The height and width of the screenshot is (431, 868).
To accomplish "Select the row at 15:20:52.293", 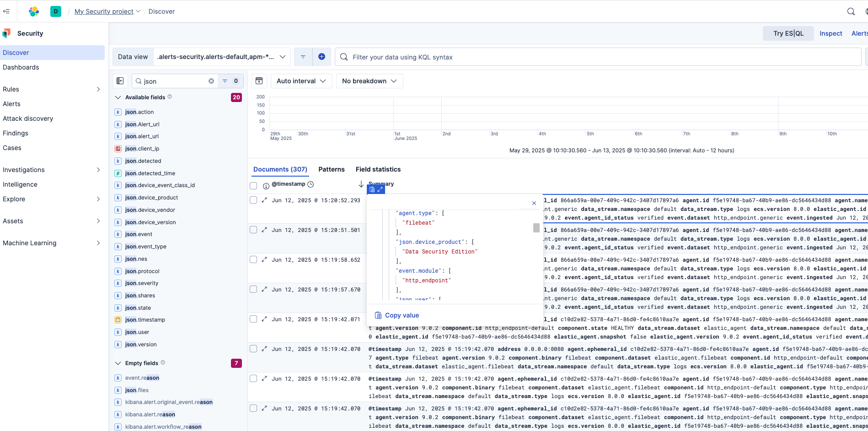I will [253, 200].
